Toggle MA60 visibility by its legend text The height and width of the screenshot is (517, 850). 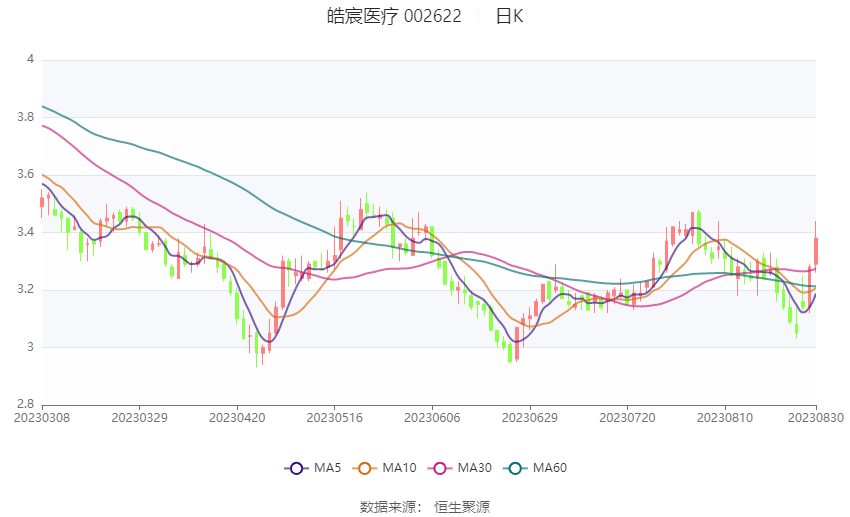pyautogui.click(x=550, y=468)
